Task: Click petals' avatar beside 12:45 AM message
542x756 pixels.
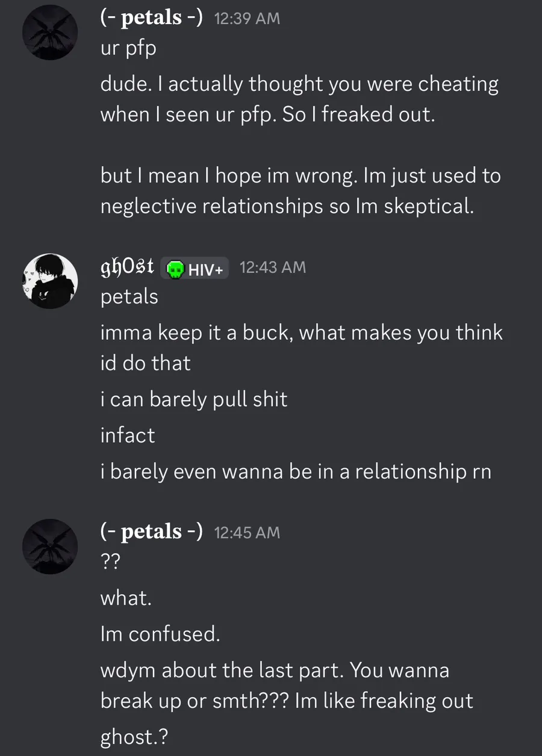Action: (x=50, y=546)
